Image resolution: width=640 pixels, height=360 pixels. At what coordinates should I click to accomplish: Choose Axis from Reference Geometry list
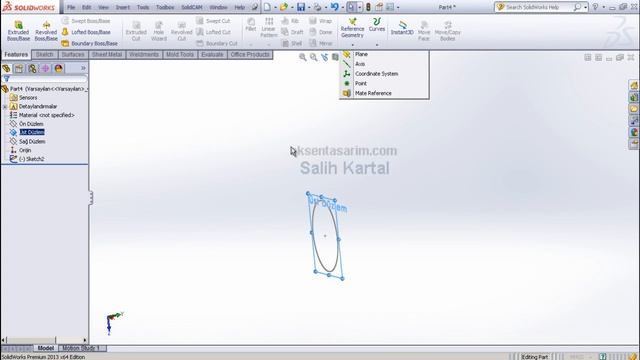click(x=360, y=64)
